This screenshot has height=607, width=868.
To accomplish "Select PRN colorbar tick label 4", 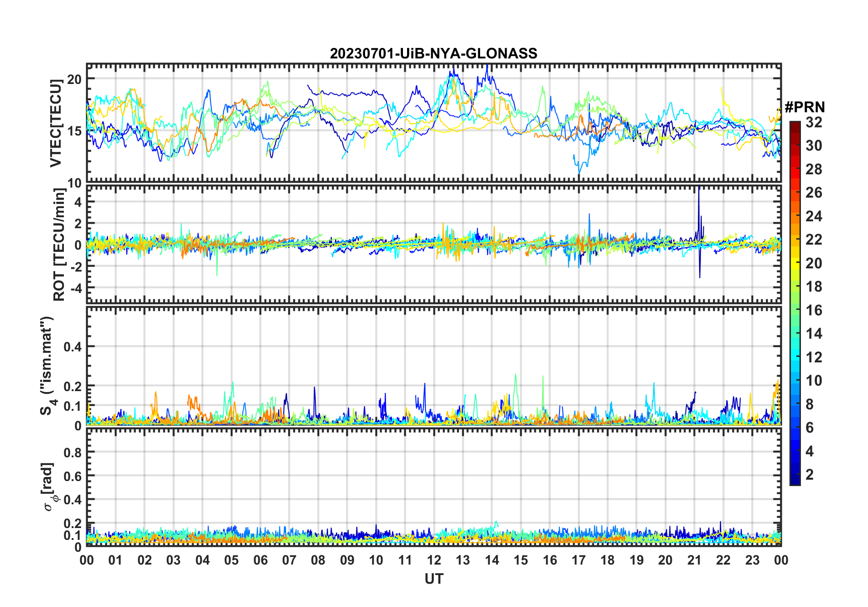I will [810, 451].
